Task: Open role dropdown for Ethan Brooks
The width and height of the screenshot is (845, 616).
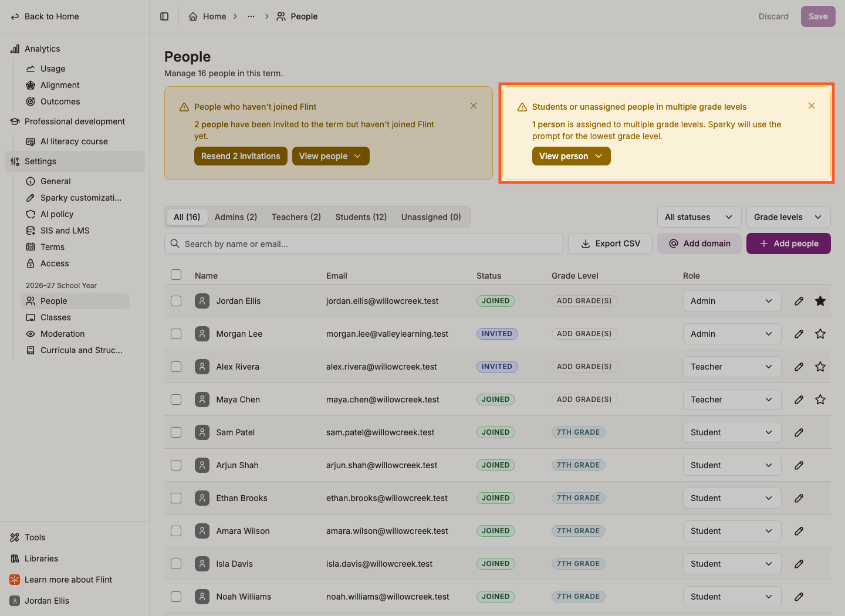Action: (732, 498)
